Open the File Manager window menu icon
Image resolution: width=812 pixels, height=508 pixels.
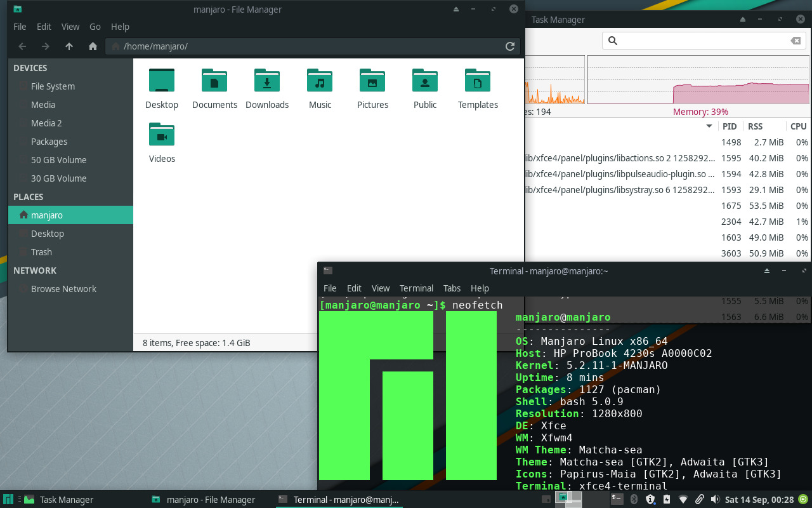17,9
